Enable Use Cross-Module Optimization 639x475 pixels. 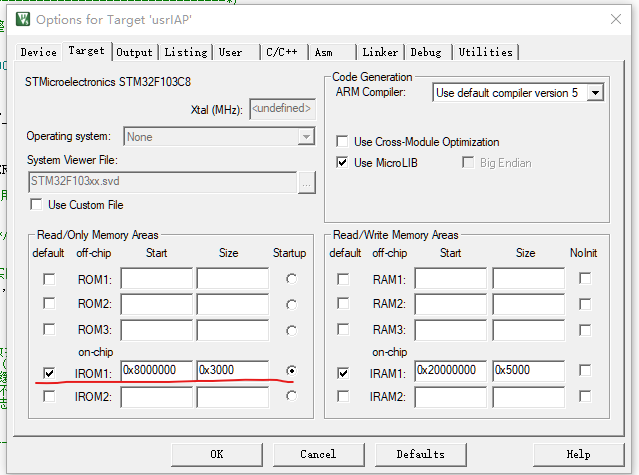tap(342, 141)
